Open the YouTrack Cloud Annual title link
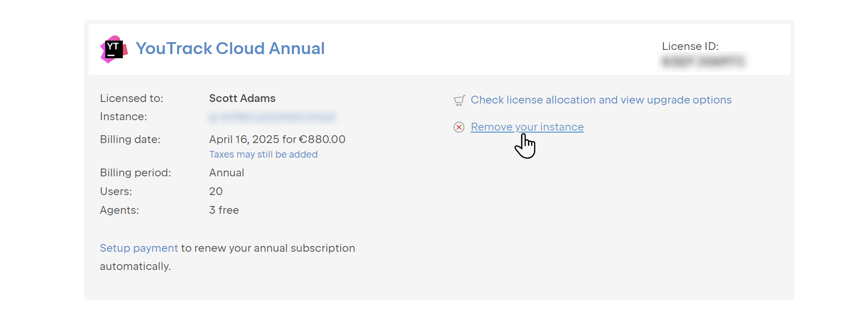Image resolution: width=868 pixels, height=310 pixels. (230, 48)
